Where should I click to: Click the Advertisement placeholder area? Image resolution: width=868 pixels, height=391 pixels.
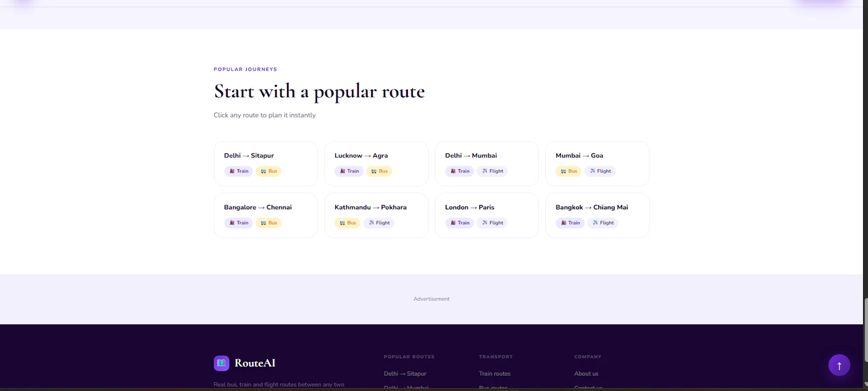[x=431, y=299]
